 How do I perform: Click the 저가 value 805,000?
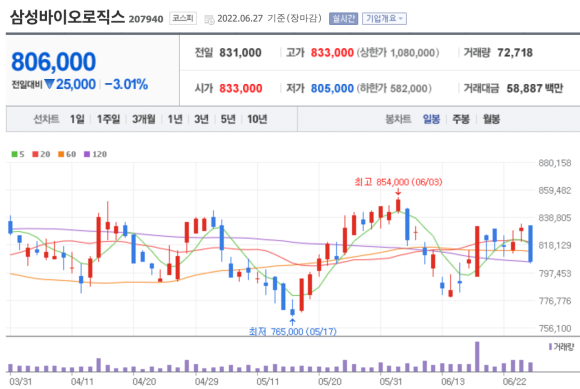[332, 88]
